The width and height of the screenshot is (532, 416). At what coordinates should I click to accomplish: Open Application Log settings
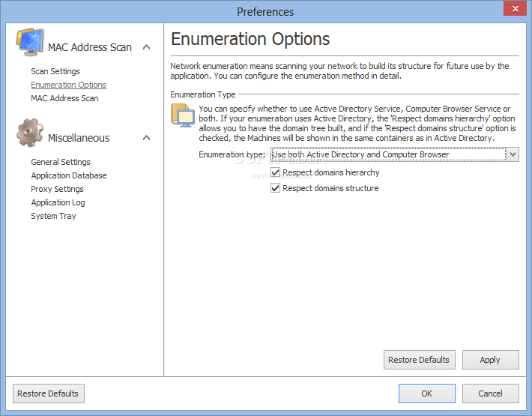(x=58, y=202)
